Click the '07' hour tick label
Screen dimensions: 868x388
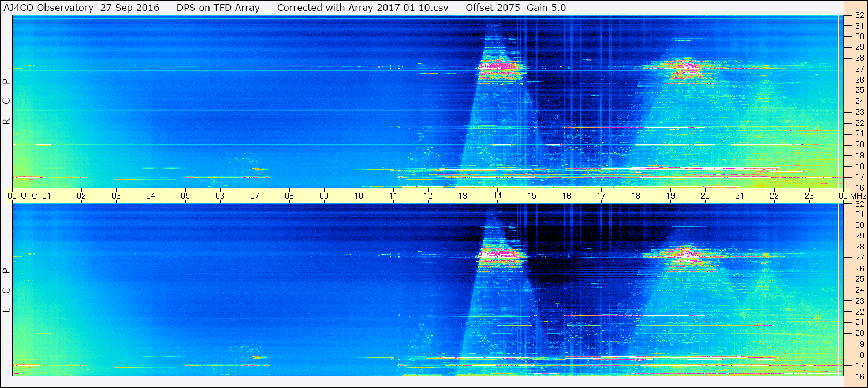(x=255, y=196)
